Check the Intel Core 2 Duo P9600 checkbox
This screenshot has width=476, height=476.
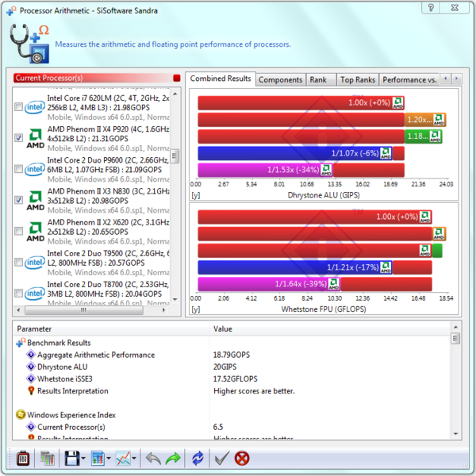click(18, 169)
